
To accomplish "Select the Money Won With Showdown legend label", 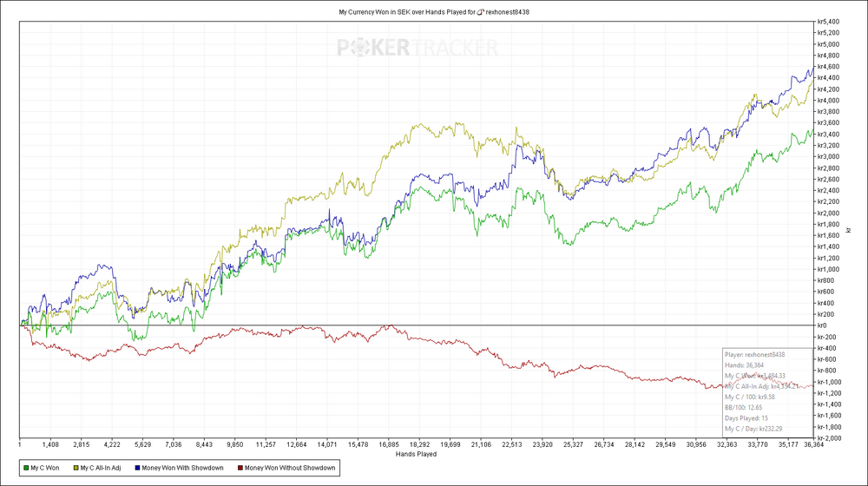I will pos(182,468).
